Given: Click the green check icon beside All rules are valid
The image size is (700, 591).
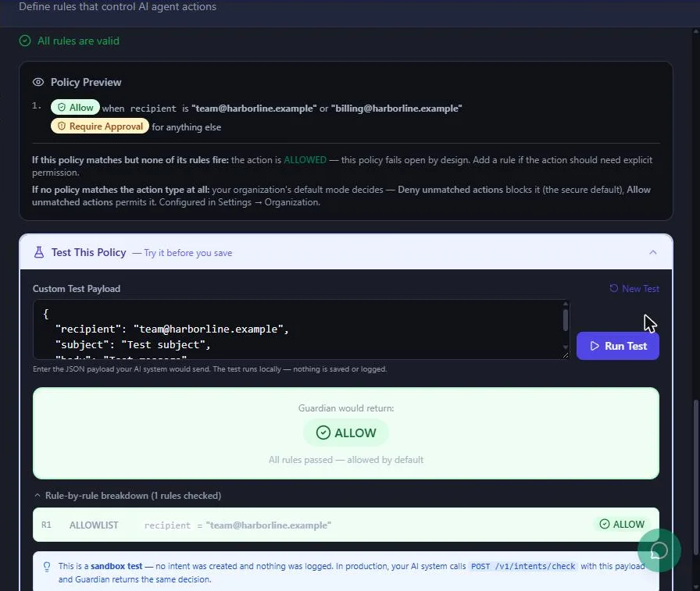Looking at the screenshot, I should click(25, 41).
